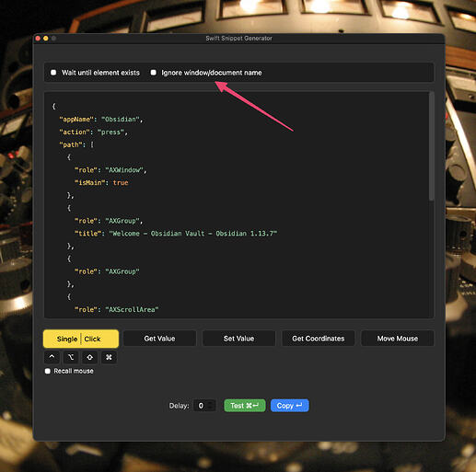This screenshot has width=476, height=472.
Task: Toggle the Shift modifier key icon
Action: click(89, 357)
